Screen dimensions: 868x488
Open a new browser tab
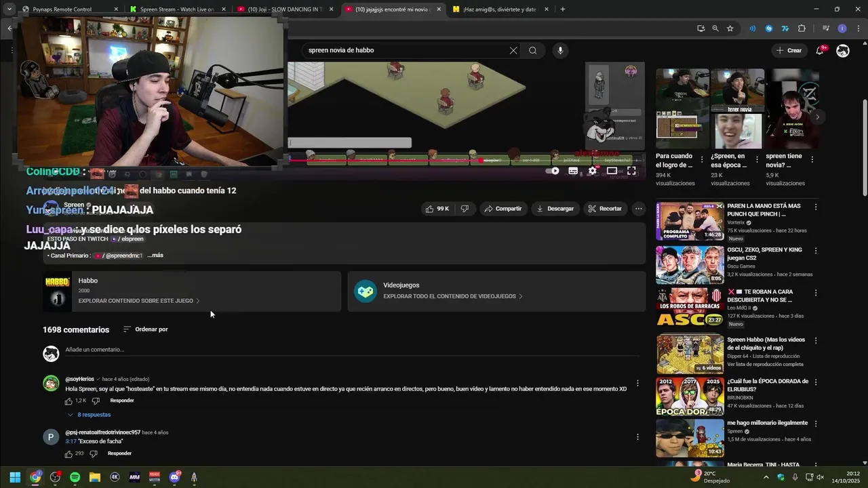[x=563, y=9]
